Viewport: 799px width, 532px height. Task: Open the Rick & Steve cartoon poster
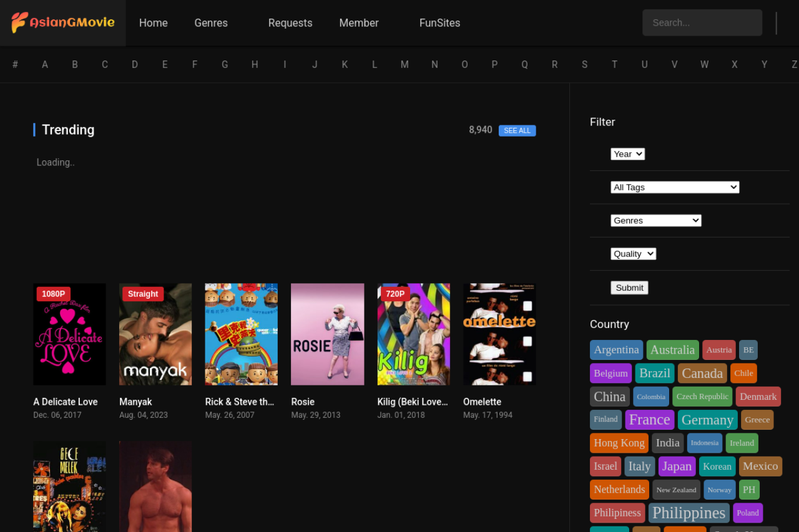tap(241, 334)
